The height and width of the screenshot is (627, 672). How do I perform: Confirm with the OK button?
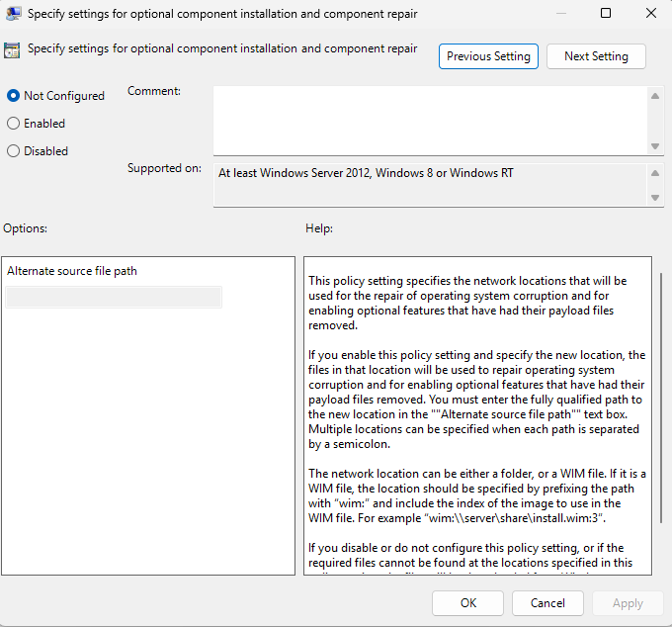pyautogui.click(x=467, y=603)
